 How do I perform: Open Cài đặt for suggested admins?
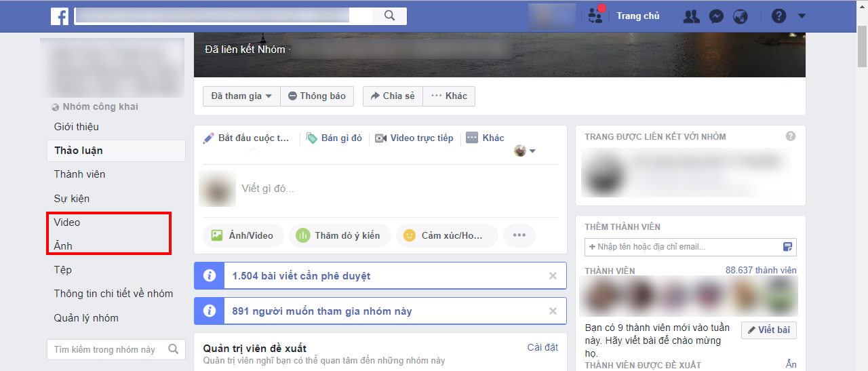coord(542,347)
